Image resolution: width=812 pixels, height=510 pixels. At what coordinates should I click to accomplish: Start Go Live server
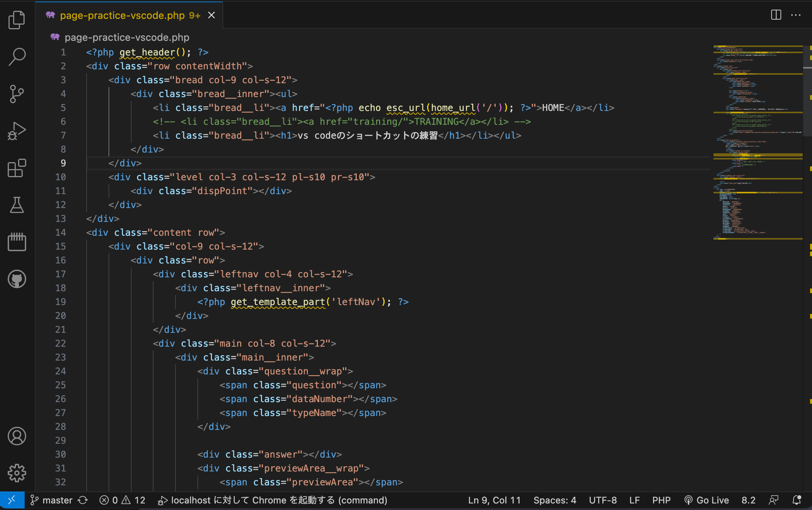pyautogui.click(x=707, y=500)
